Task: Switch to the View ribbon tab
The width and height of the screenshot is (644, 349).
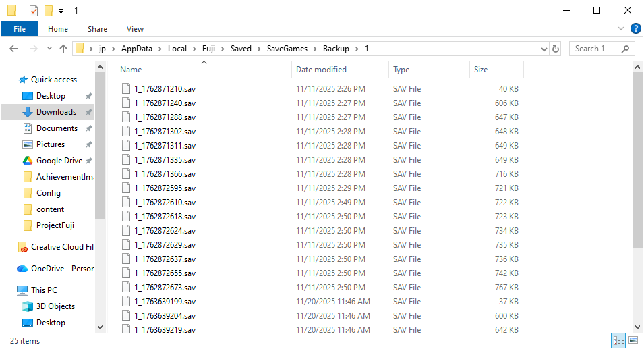Action: [x=135, y=29]
